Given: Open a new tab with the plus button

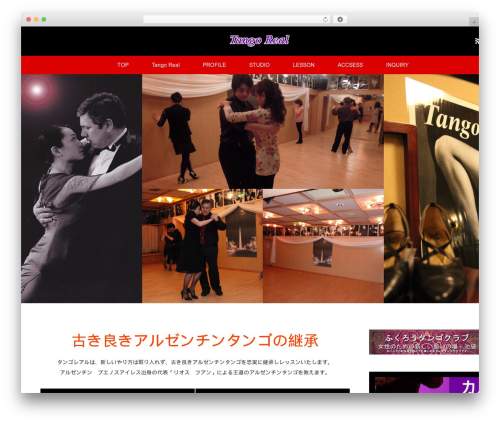Looking at the screenshot, I should (474, 22).
